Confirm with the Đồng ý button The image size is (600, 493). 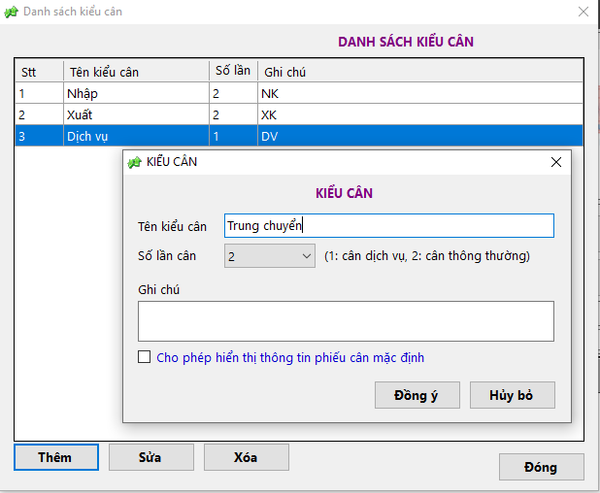(417, 395)
